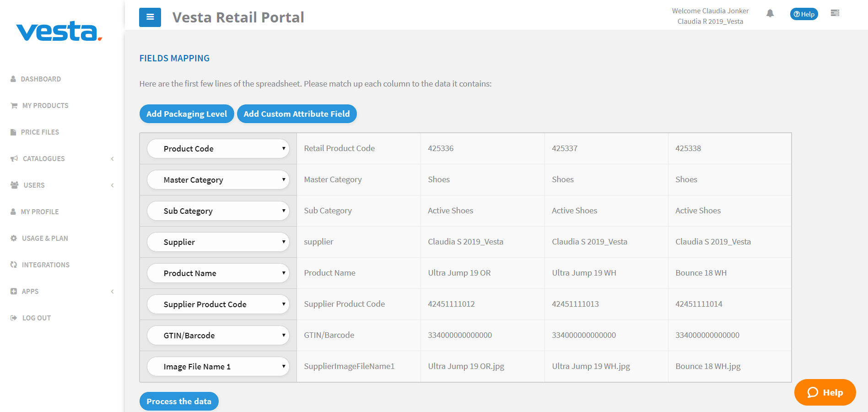Click the Price Files document icon
The width and height of the screenshot is (868, 412).
tap(13, 132)
